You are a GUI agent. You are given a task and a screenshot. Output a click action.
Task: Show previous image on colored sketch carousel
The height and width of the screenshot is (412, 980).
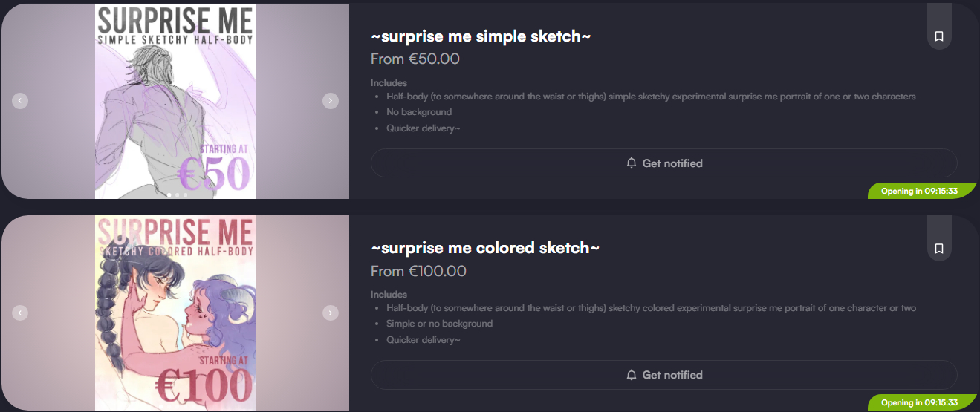point(20,313)
